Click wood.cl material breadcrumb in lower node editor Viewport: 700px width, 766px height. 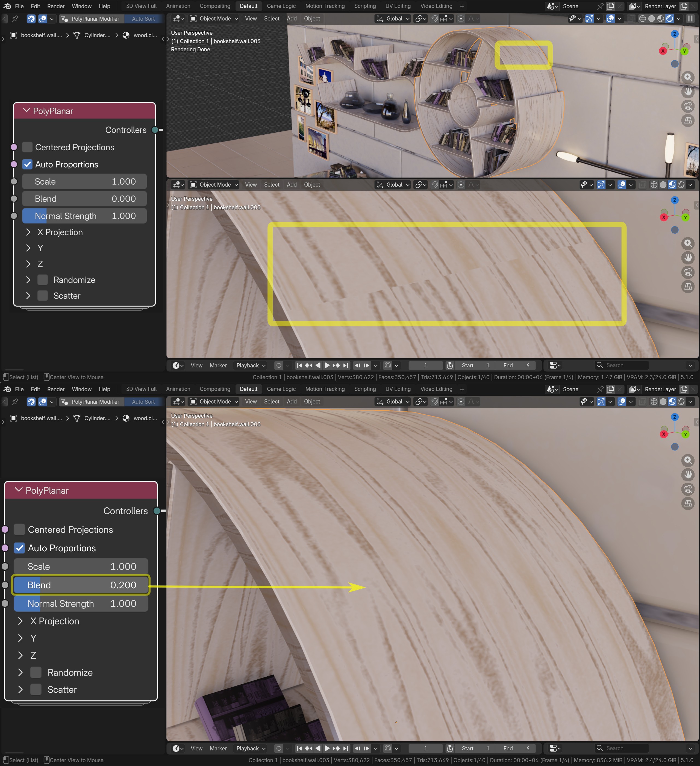coord(140,418)
